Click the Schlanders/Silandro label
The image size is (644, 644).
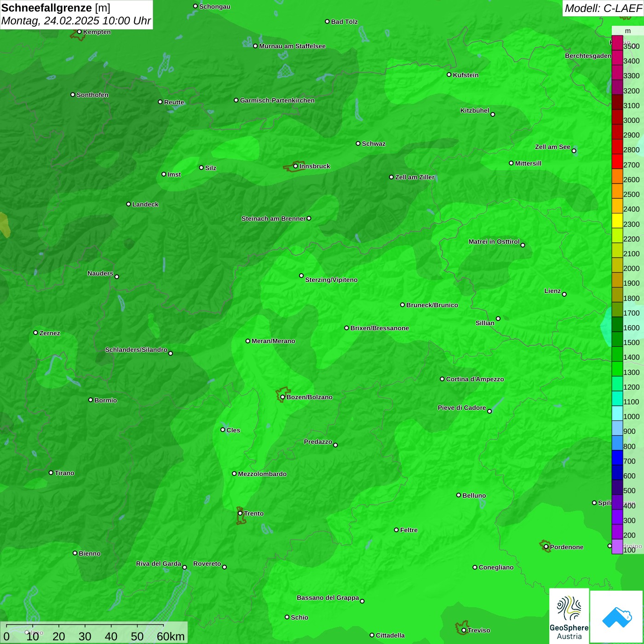(136, 350)
